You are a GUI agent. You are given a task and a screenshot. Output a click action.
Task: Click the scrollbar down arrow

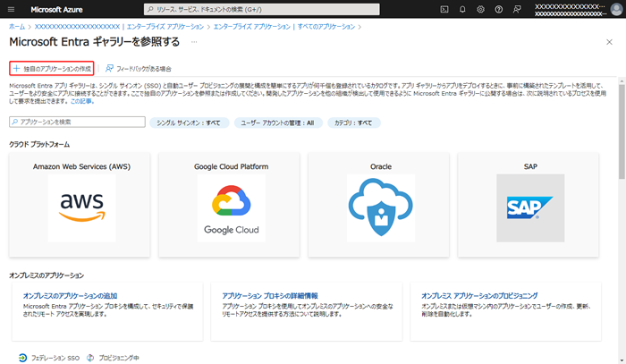click(622, 360)
